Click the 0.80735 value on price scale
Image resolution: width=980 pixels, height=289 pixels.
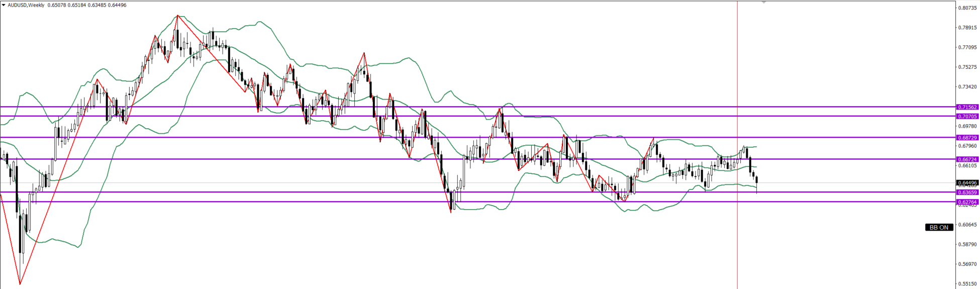pos(967,8)
